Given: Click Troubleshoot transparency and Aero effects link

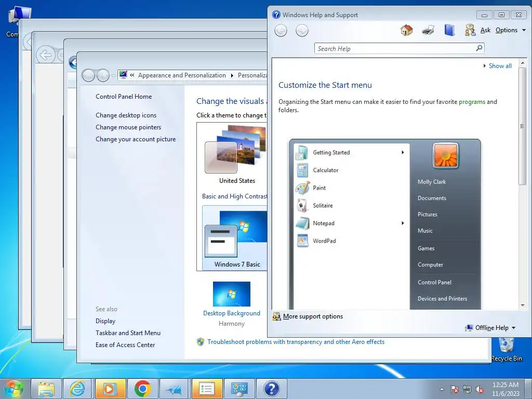Looking at the screenshot, I should click(296, 342).
